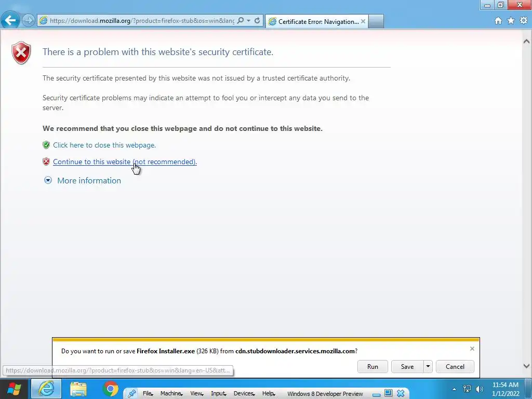Click the browser Forward arrow button
The width and height of the screenshot is (532, 399).
click(29, 20)
